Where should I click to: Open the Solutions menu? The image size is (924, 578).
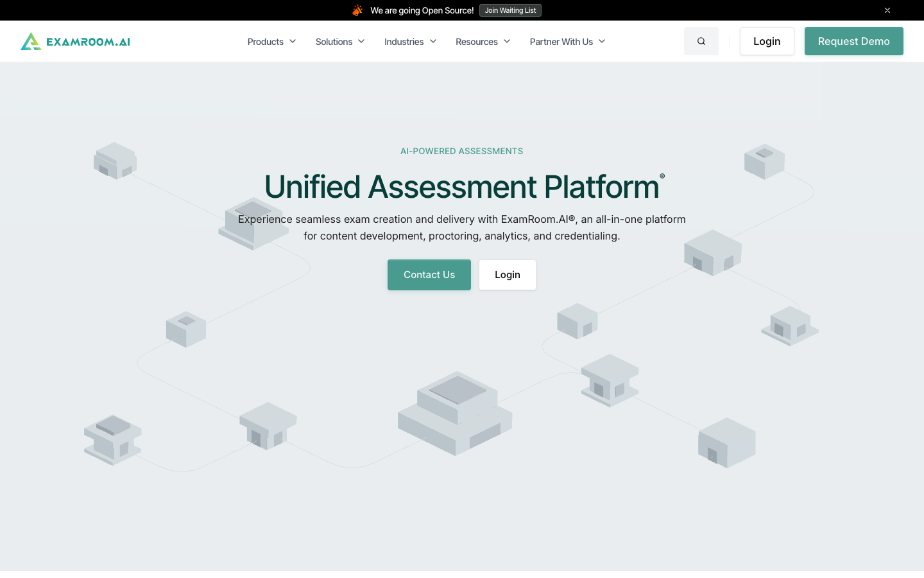[x=340, y=41]
